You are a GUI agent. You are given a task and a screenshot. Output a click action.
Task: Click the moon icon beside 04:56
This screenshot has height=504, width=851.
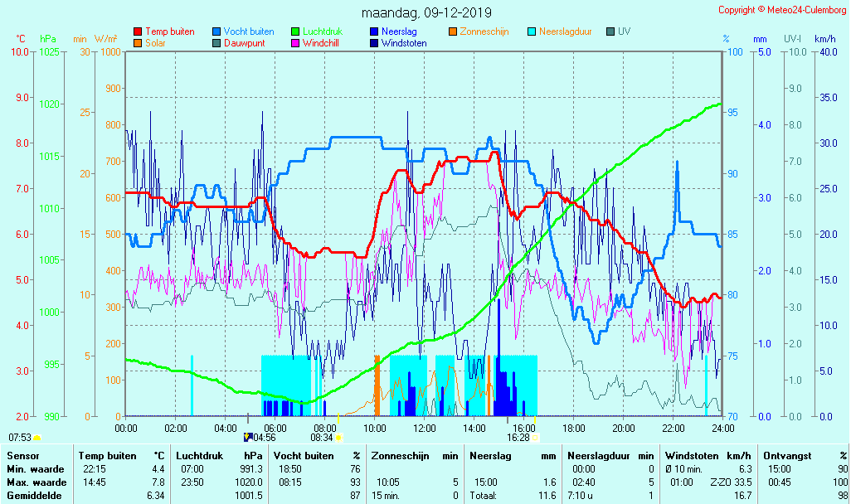[247, 437]
